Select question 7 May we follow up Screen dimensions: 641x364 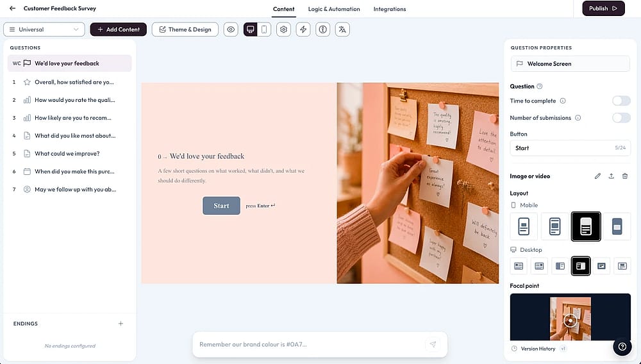(x=69, y=190)
